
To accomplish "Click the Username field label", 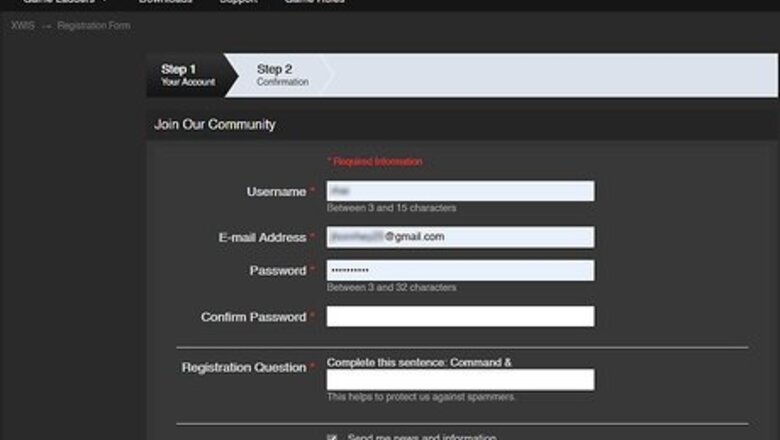I will coord(276,192).
